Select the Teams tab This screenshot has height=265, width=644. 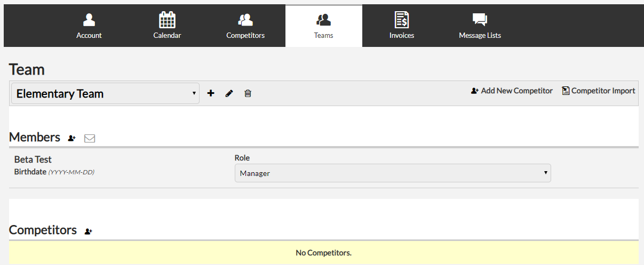pos(324,26)
